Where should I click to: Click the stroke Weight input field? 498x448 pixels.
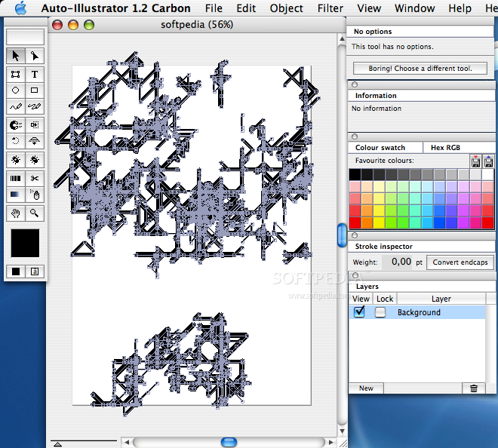pos(398,262)
